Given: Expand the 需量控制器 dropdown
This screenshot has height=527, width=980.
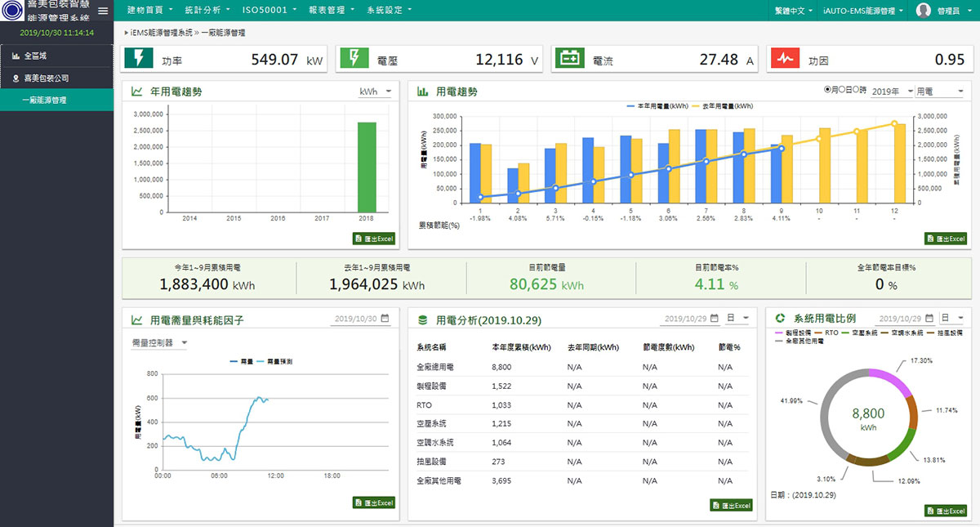Looking at the screenshot, I should pyautogui.click(x=160, y=343).
